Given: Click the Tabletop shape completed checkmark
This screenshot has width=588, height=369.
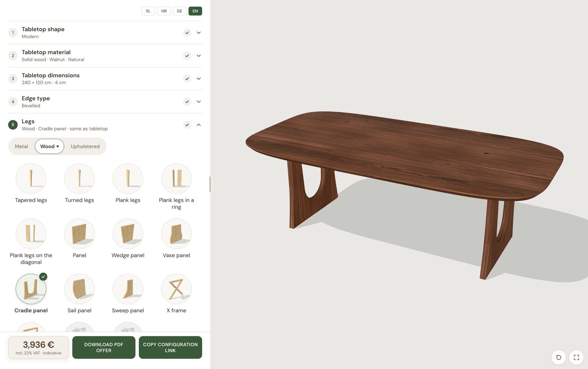Looking at the screenshot, I should 187,33.
